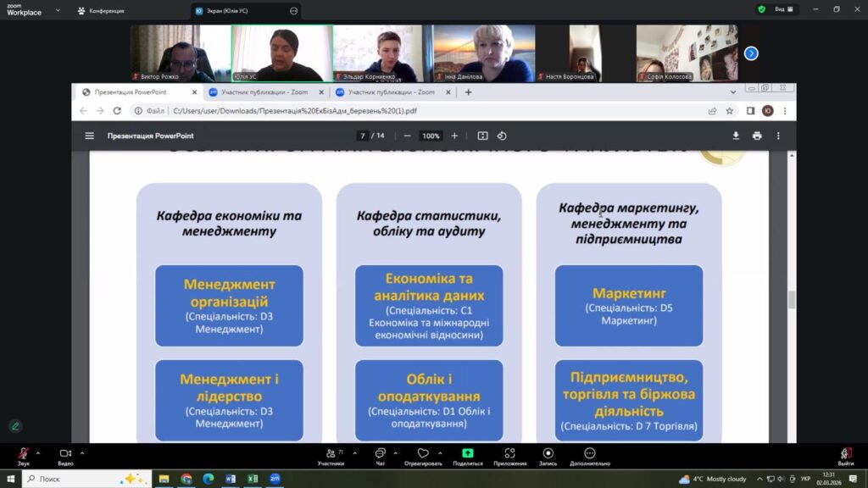Open the Чат panel
Viewport: 868px width, 488px height.
380,456
